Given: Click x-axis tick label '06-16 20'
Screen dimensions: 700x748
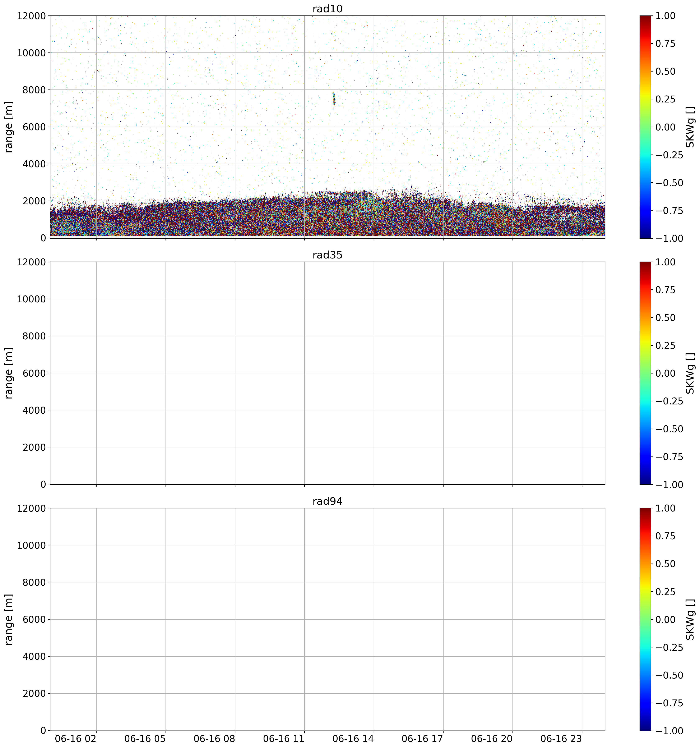Looking at the screenshot, I should coord(492,739).
